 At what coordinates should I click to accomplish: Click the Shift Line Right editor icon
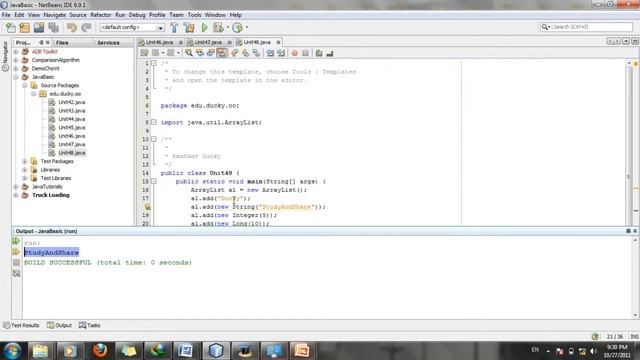pos(281,53)
